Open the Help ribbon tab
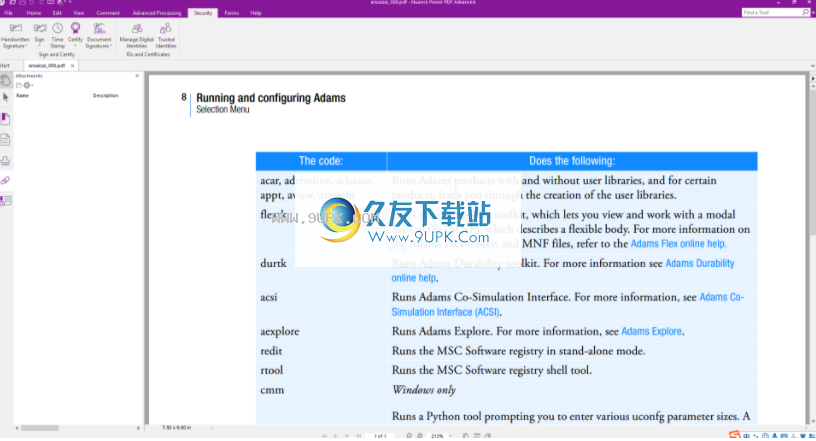 [x=256, y=13]
